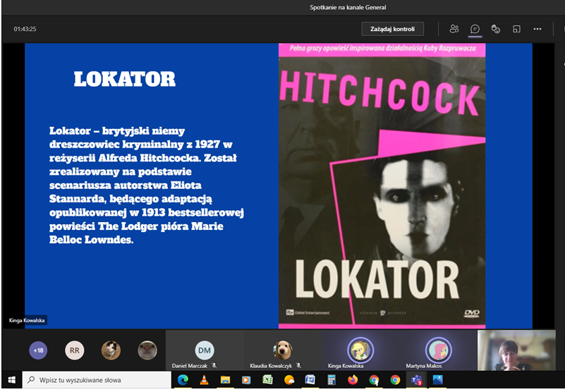Select the seal photo participant avatar
This screenshot has width=565, height=392.
pos(147,350)
